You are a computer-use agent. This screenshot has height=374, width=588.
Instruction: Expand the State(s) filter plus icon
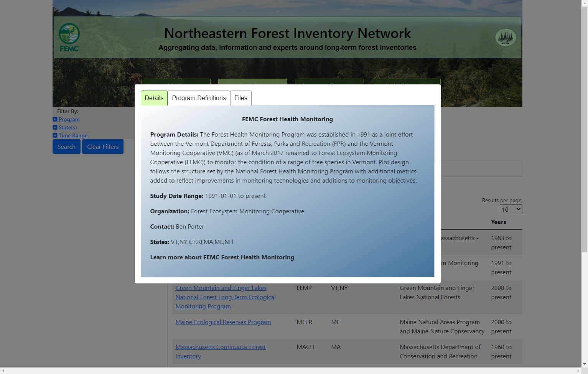click(x=55, y=127)
